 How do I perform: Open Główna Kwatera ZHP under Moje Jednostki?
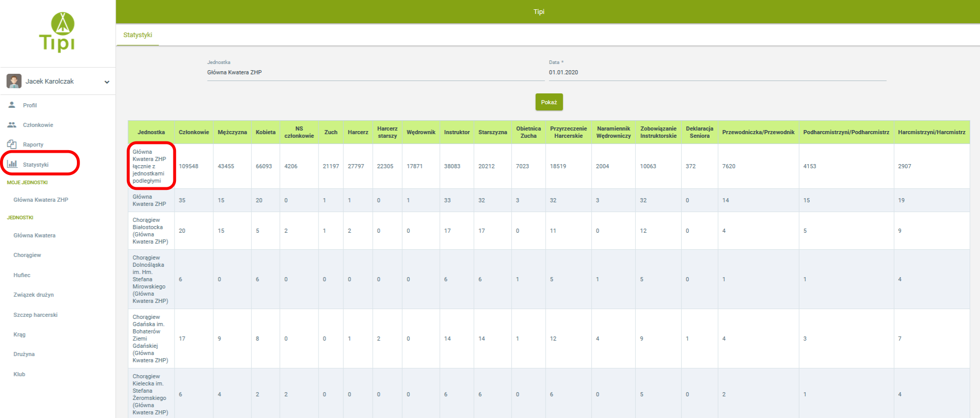tap(41, 200)
